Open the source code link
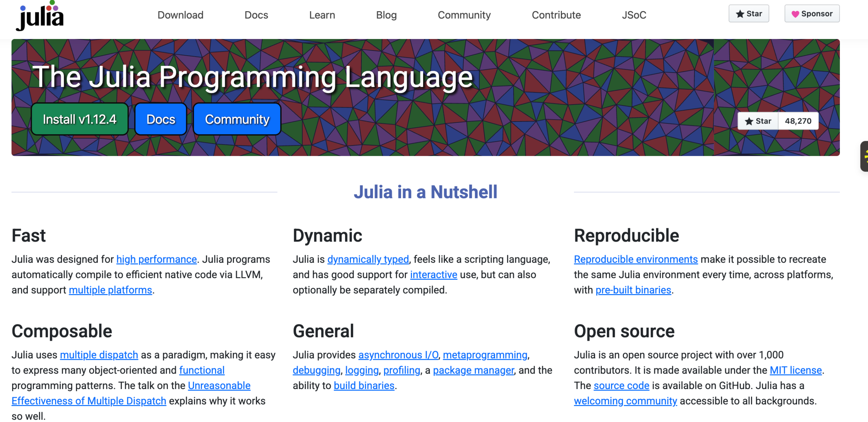 (x=621, y=385)
